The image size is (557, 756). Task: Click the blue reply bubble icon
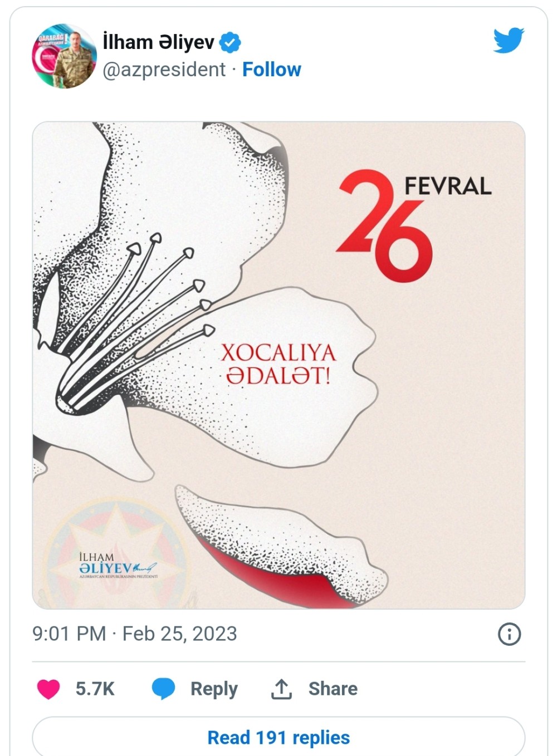pyautogui.click(x=163, y=689)
